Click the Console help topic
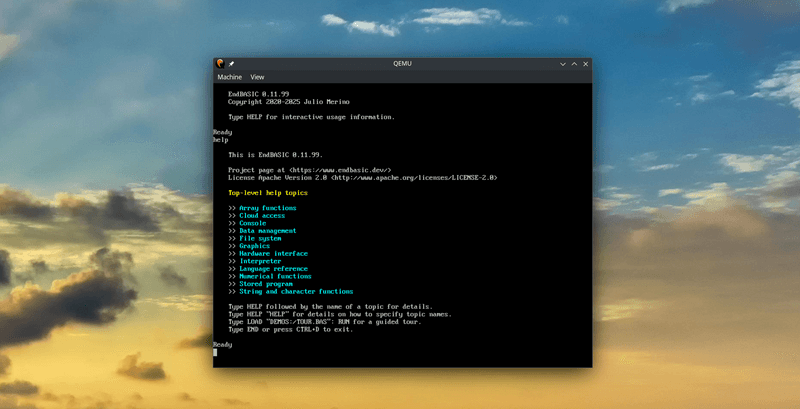This screenshot has width=800, height=409. [253, 223]
